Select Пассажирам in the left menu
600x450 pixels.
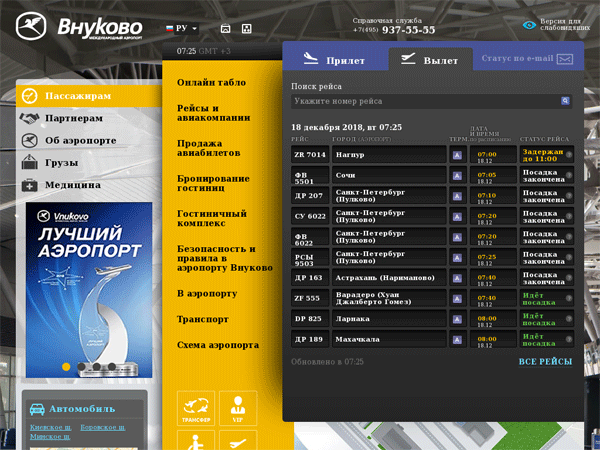[x=89, y=96]
